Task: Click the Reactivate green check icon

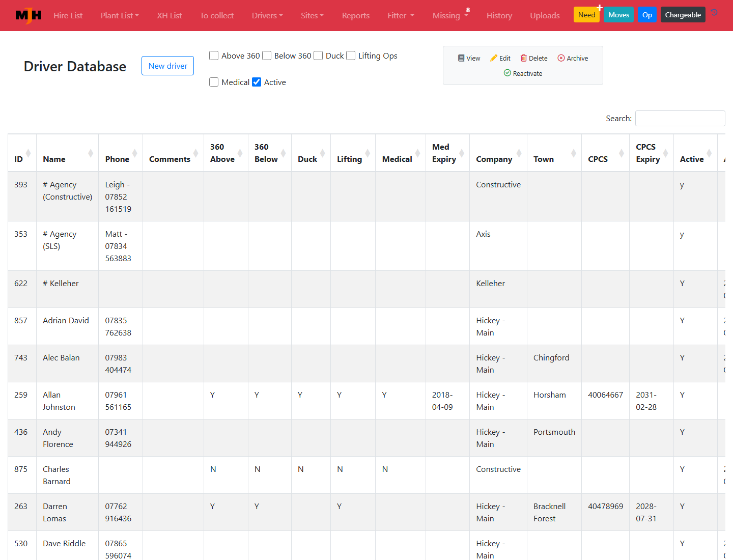Action: pyautogui.click(x=508, y=73)
